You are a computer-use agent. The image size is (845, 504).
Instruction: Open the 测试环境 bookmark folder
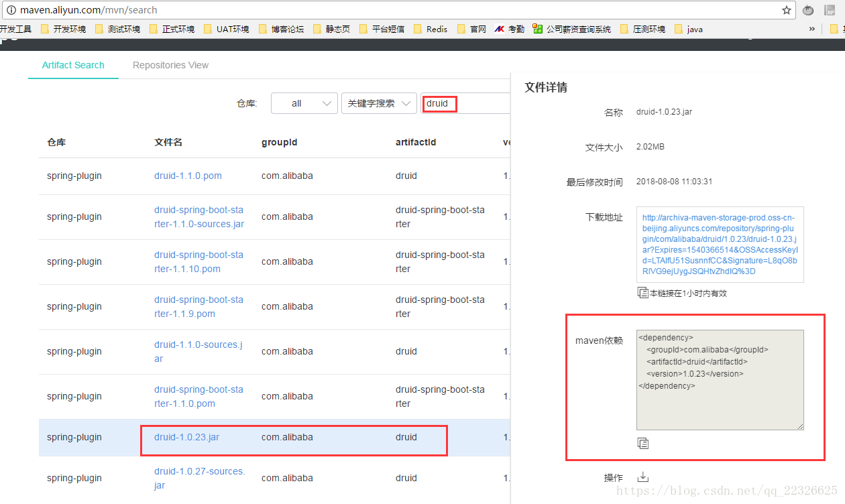[x=118, y=29]
